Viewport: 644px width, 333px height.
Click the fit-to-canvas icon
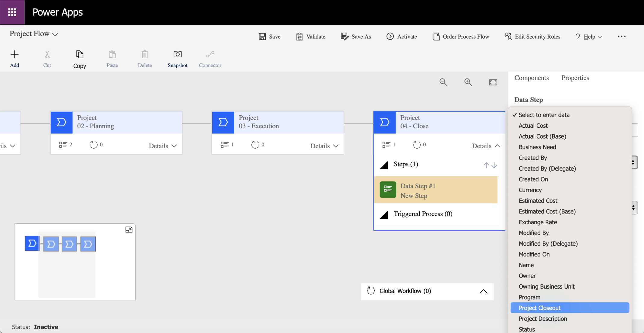tap(493, 82)
